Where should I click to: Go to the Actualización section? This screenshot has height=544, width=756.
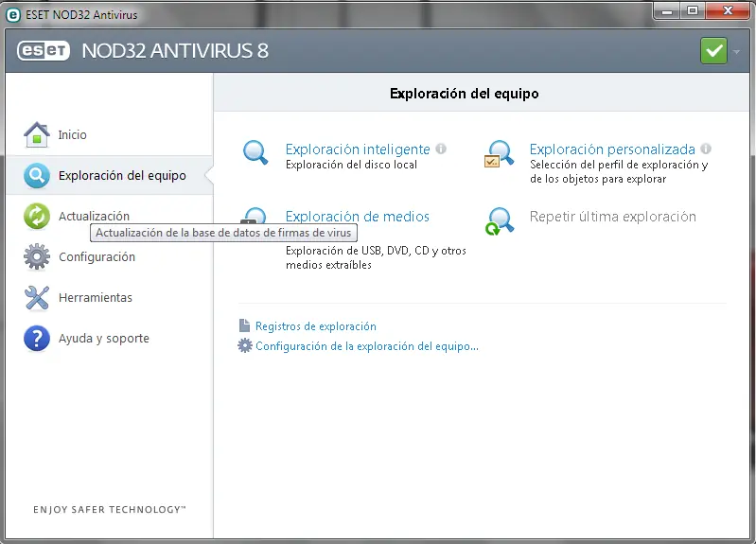(94, 216)
